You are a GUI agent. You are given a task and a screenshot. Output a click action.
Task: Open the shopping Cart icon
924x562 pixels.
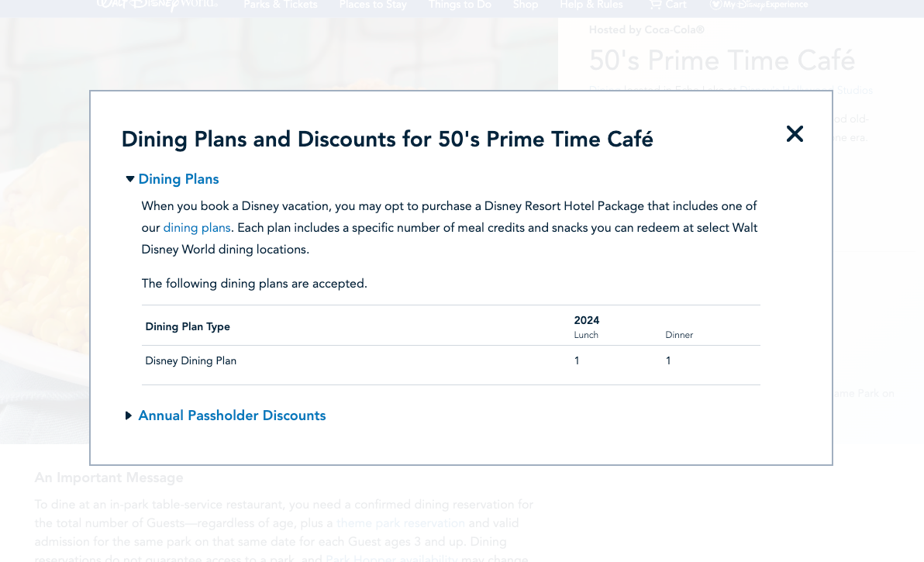point(656,5)
